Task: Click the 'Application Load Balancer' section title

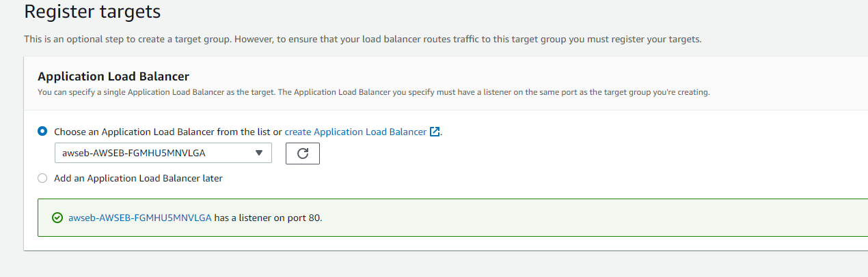Action: tap(113, 76)
